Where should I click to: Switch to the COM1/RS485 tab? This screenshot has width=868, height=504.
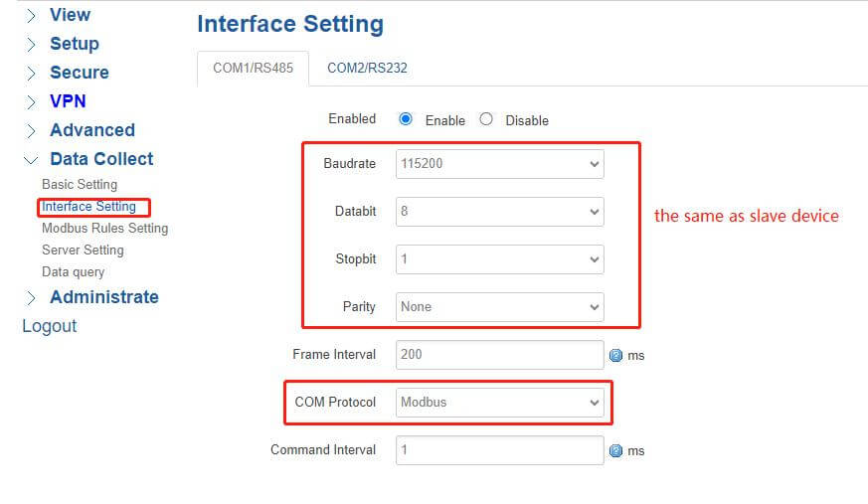[253, 69]
